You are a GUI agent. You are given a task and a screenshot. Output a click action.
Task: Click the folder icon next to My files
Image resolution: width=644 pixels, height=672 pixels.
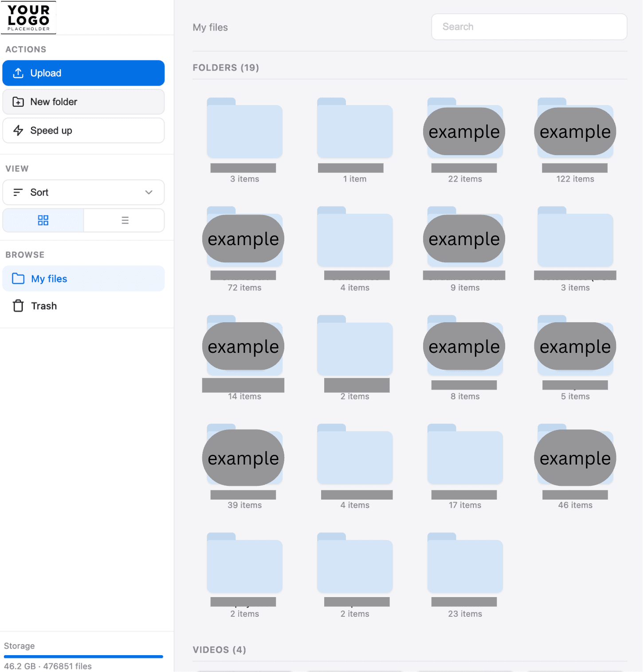coord(18,278)
